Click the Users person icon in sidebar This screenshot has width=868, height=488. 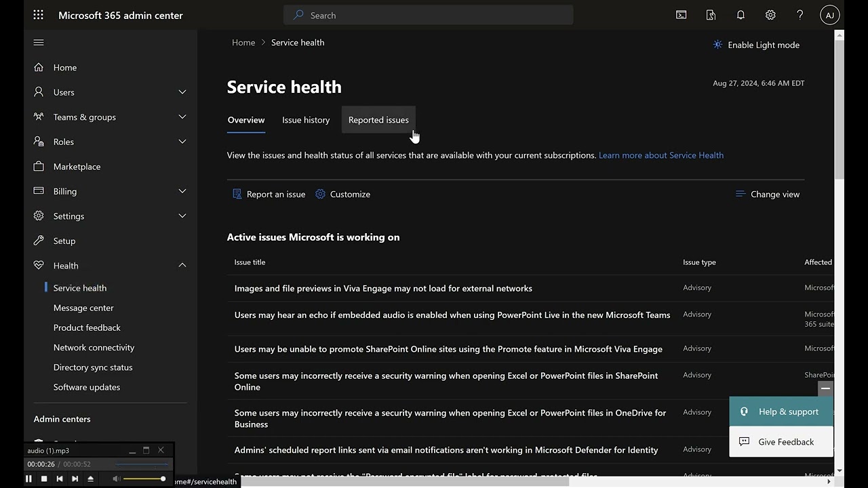point(39,92)
